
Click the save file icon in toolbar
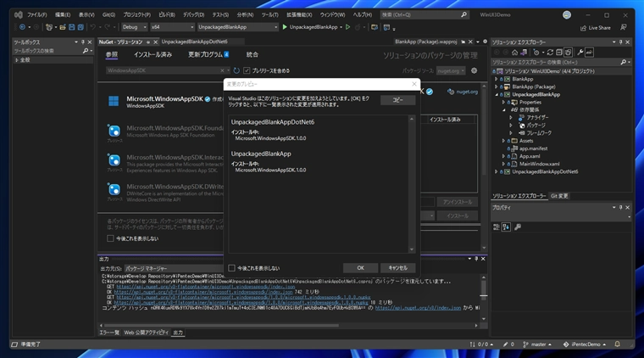coord(71,27)
